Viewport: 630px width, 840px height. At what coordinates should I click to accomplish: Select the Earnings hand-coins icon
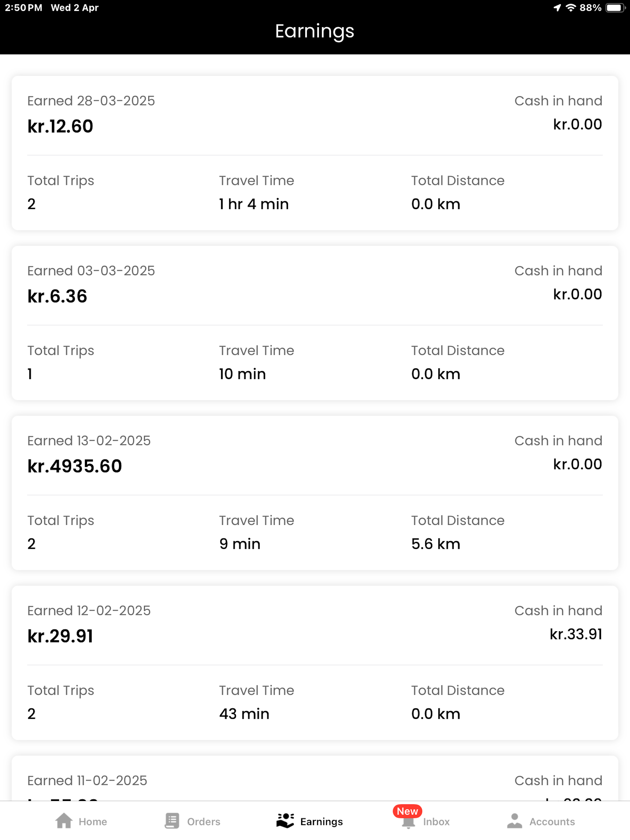[285, 821]
